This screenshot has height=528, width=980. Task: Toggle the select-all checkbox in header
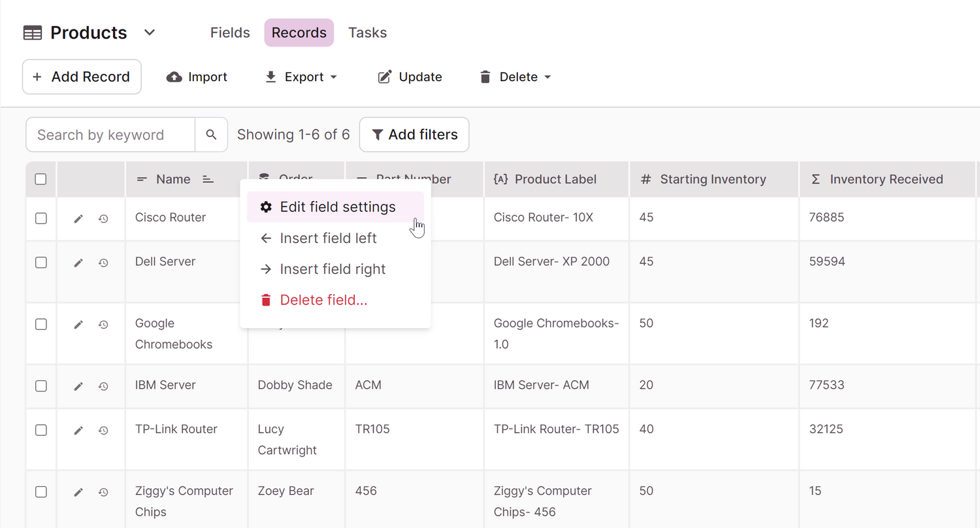pos(41,179)
